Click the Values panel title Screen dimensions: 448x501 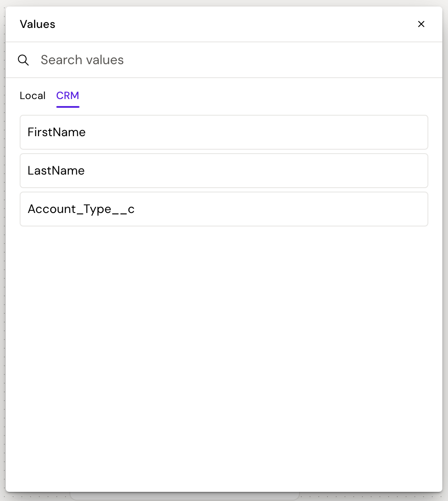click(x=38, y=24)
